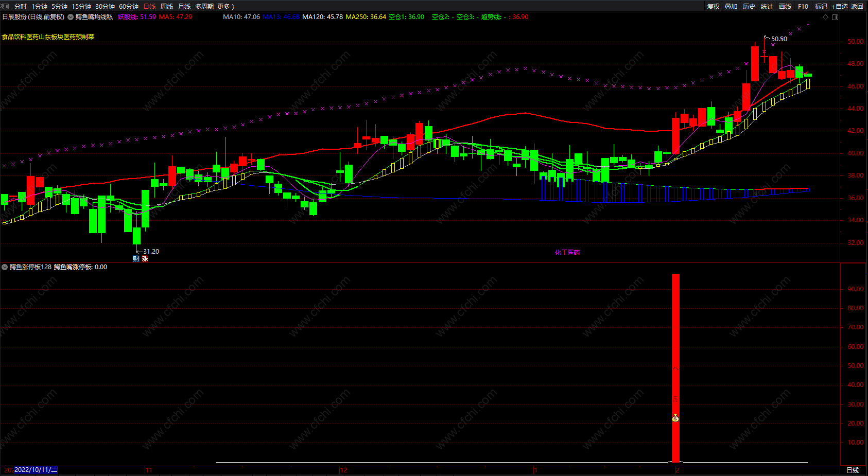Click the 复权 button
Image resolution: width=868 pixels, height=476 pixels.
point(714,7)
